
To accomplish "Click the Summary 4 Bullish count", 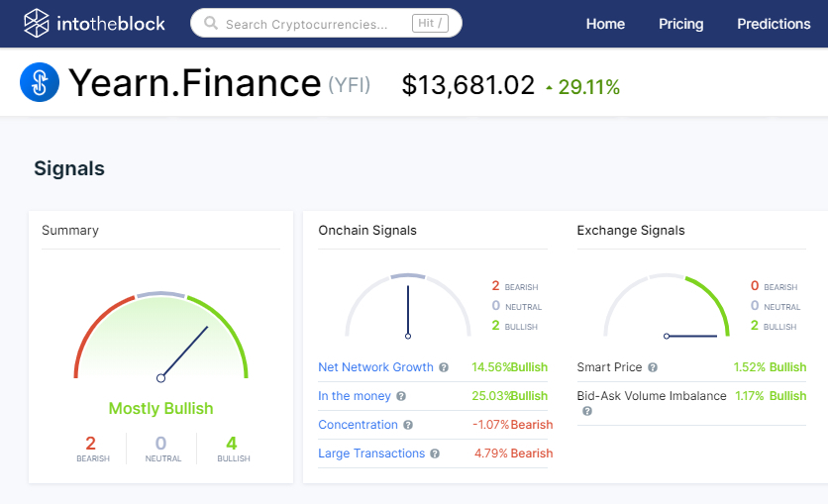I will [x=234, y=450].
